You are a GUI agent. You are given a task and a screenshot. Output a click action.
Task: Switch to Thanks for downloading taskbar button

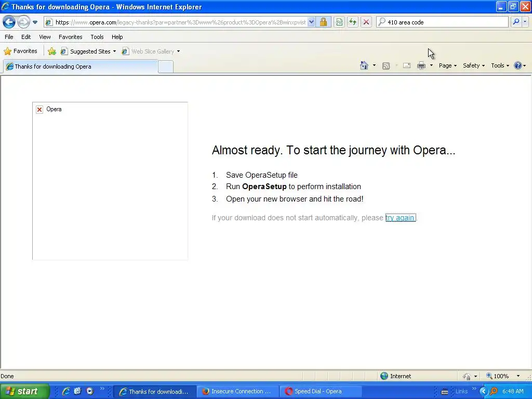[154, 392]
